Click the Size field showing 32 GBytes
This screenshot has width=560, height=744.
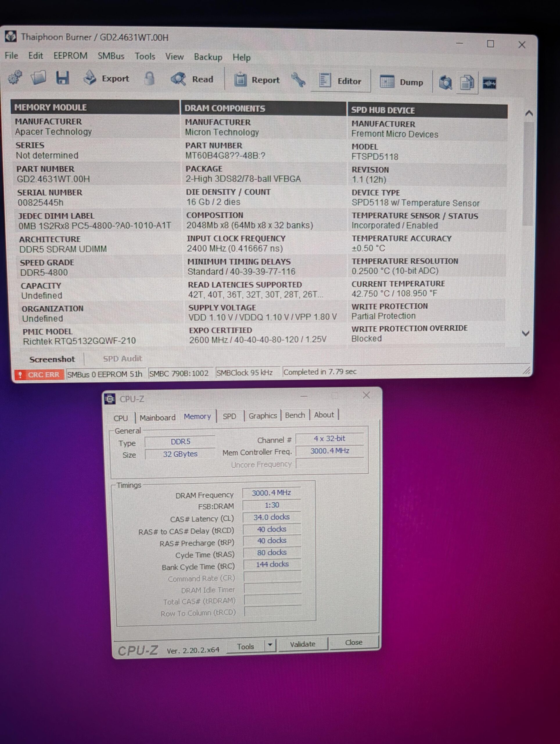click(x=180, y=454)
